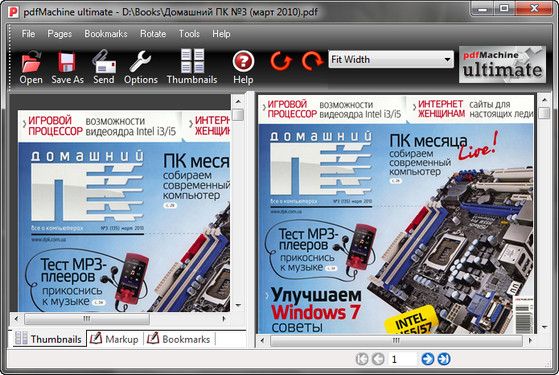The width and height of the screenshot is (559, 375).
Task: Rotate page clockwise with orange arrow
Action: pos(312,61)
